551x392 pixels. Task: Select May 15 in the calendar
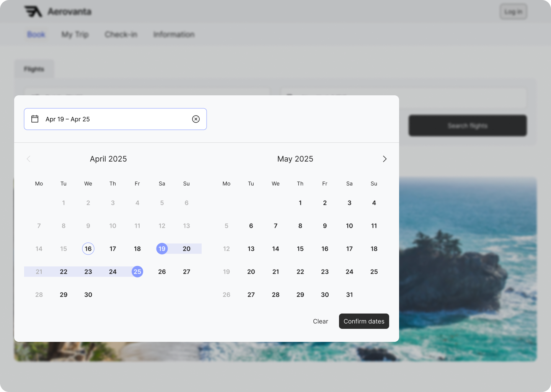coord(300,249)
